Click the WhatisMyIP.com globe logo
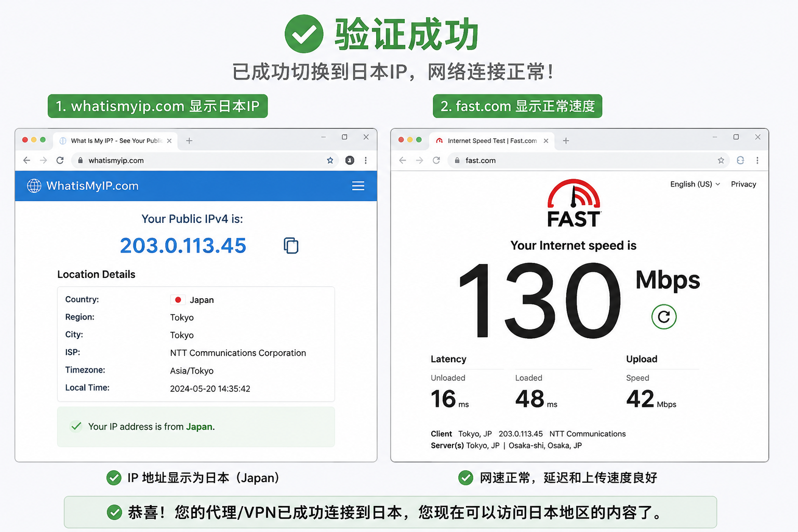This screenshot has height=532, width=798. [x=34, y=186]
